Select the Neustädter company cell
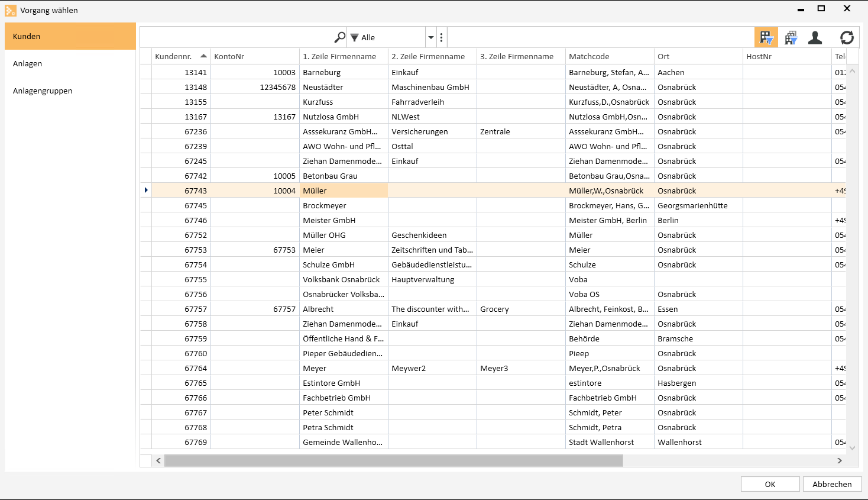The width and height of the screenshot is (868, 500). tap(344, 87)
